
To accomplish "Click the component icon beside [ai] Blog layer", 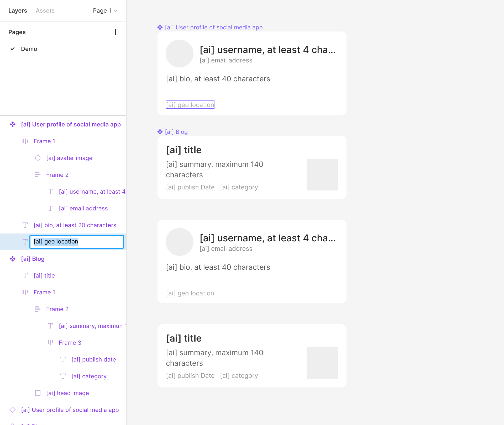I will tap(13, 259).
